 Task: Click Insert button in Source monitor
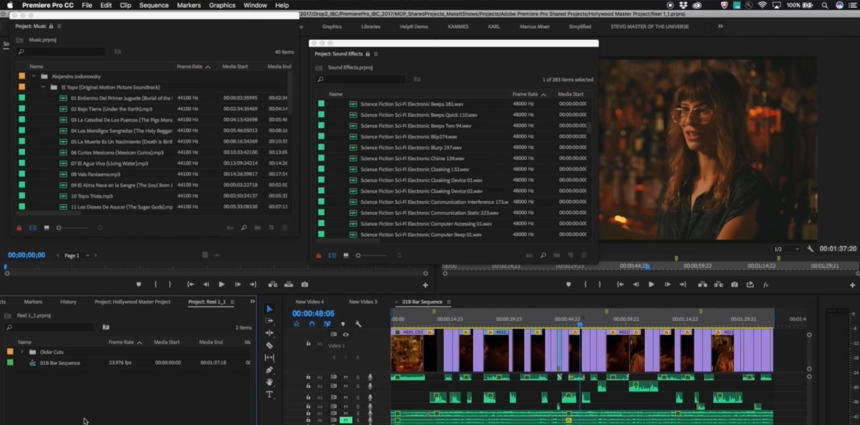click(x=273, y=285)
